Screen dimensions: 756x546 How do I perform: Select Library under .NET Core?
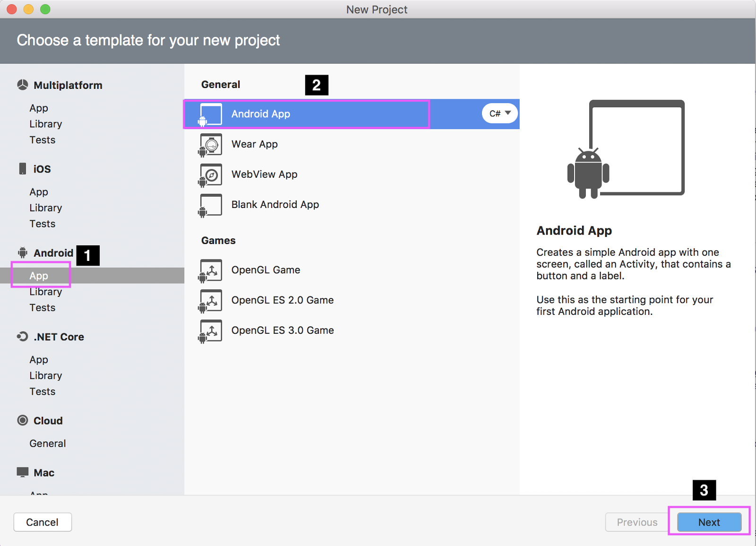point(46,375)
